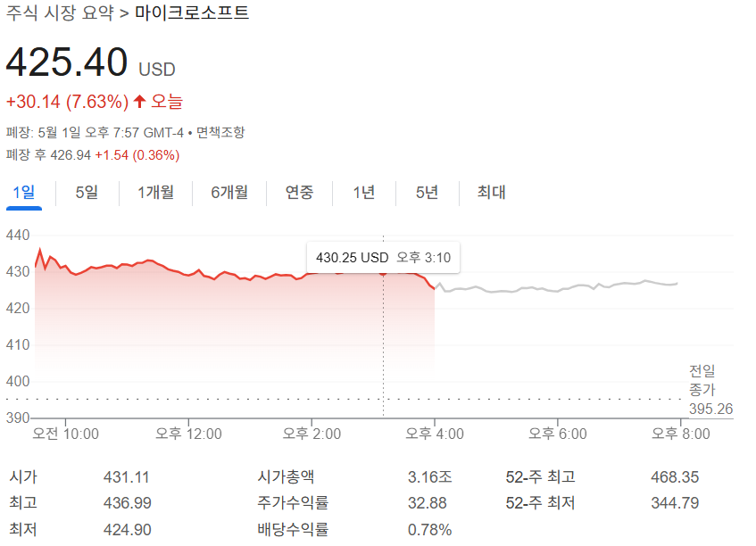Click the 마이크로소프트 breadcrumb link

click(189, 14)
